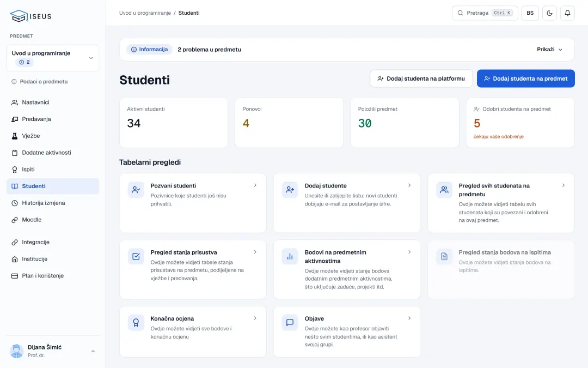Click Dodaj studenta na platformu button
The width and height of the screenshot is (588, 368).
click(421, 79)
